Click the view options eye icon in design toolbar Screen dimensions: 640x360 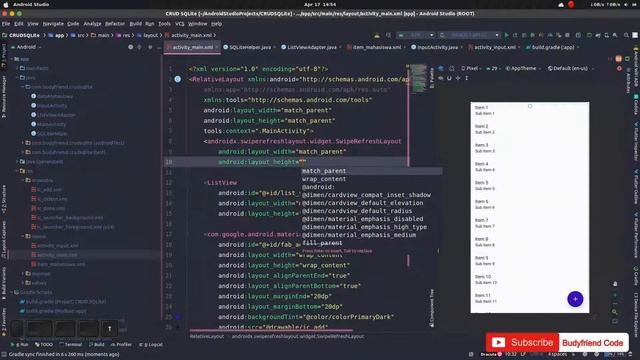441,78
